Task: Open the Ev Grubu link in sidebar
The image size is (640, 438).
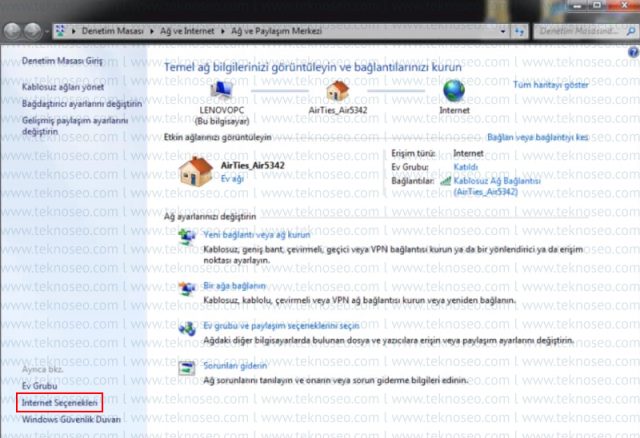Action: click(x=40, y=386)
